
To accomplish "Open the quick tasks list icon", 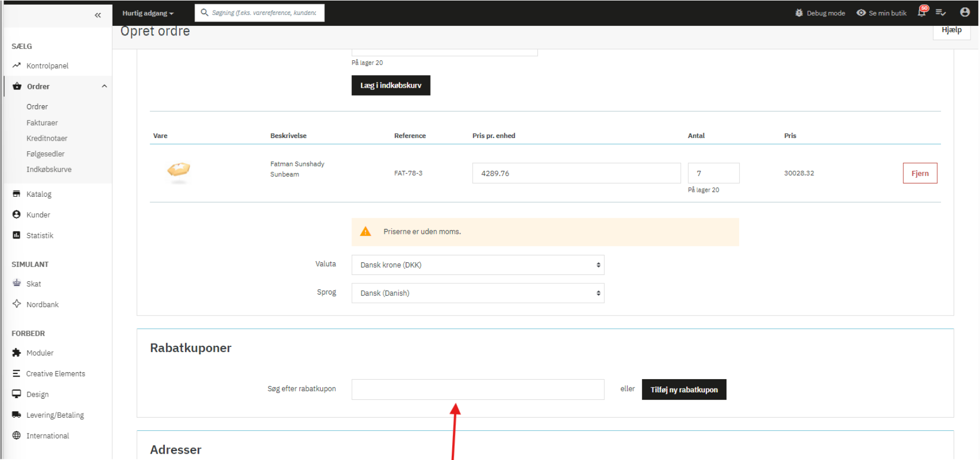I will click(x=940, y=13).
